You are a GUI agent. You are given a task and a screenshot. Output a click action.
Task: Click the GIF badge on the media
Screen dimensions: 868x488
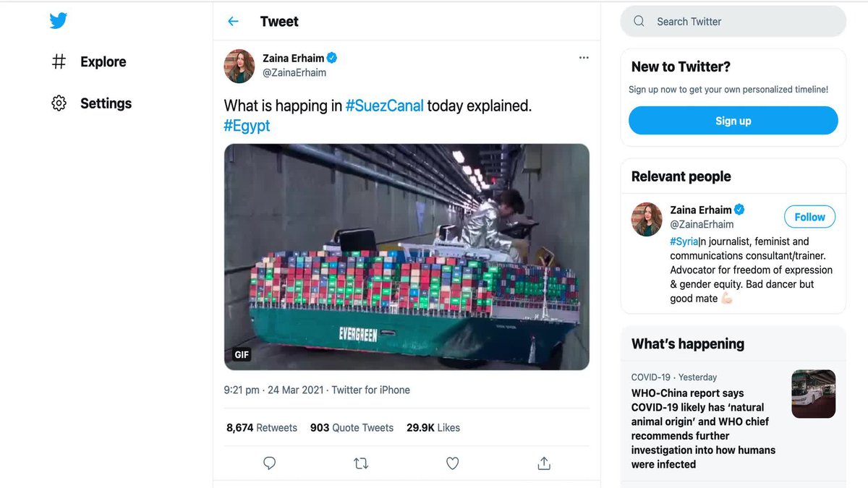tap(241, 354)
